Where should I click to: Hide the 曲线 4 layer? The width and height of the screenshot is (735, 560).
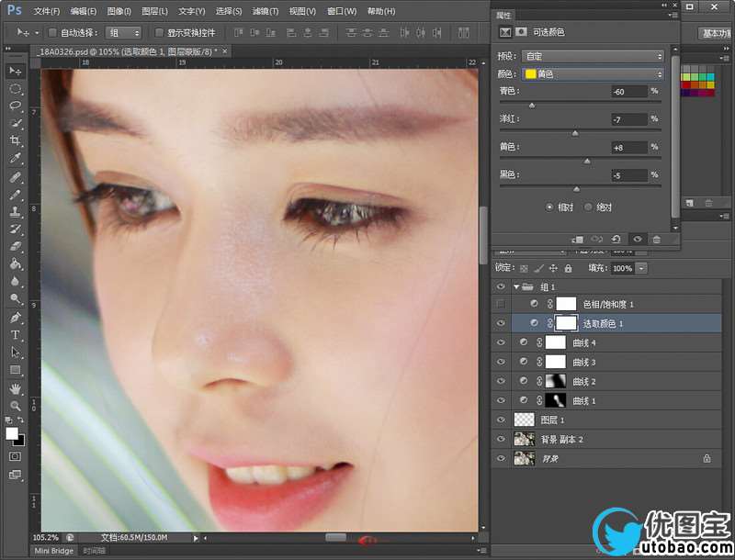coord(501,342)
